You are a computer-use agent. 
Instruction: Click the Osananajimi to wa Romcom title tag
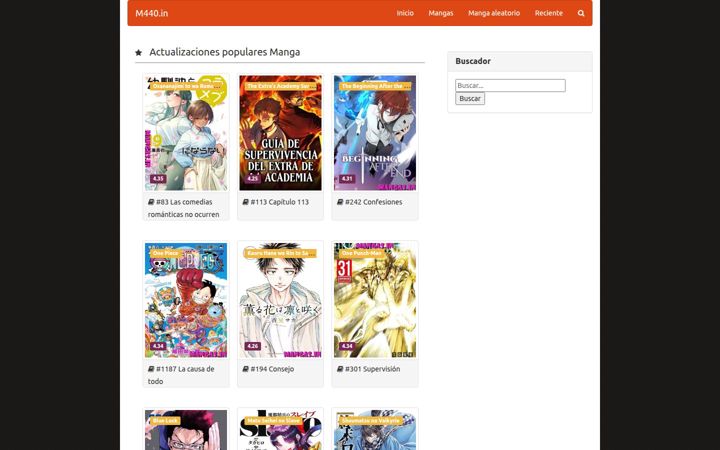point(186,86)
